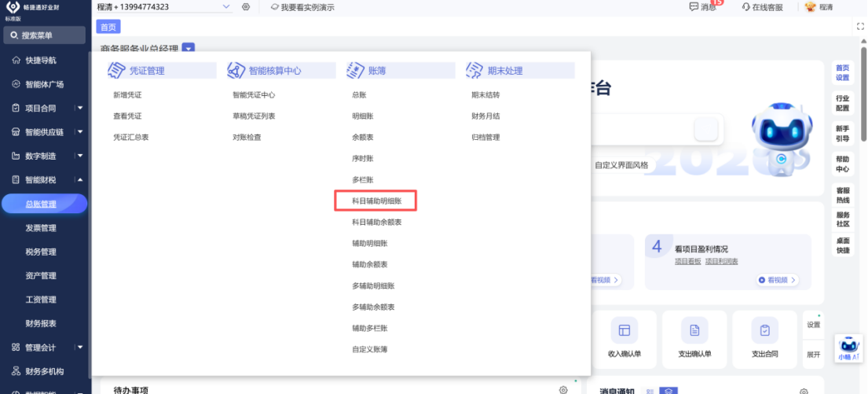Image resolution: width=868 pixels, height=394 pixels.
Task: Click the 账簿 section icon
Action: (x=355, y=70)
